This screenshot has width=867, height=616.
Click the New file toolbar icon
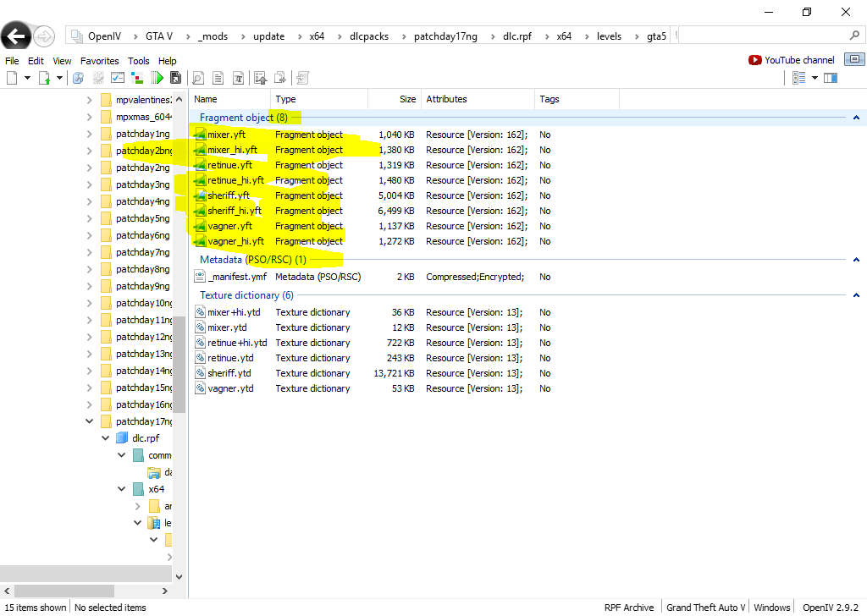[12, 78]
